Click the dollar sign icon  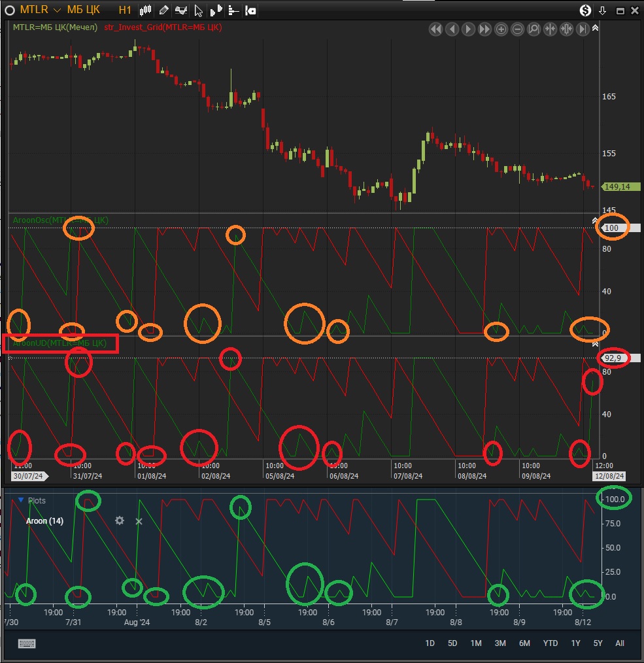click(586, 10)
